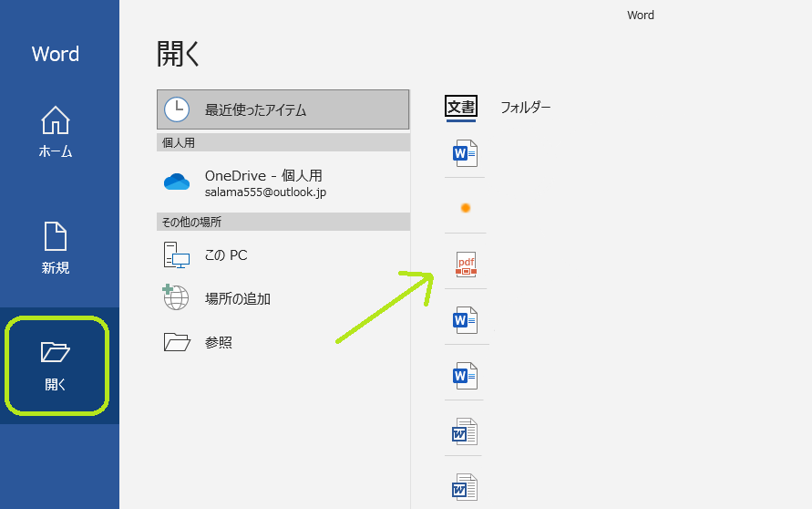Open the Word document directly below the PDF
The width and height of the screenshot is (812, 509).
click(x=466, y=320)
